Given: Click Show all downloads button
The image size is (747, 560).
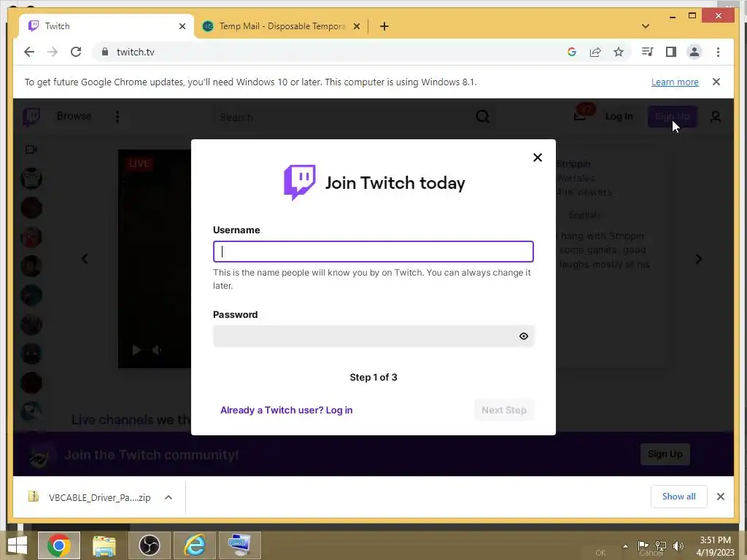Looking at the screenshot, I should click(x=679, y=497).
